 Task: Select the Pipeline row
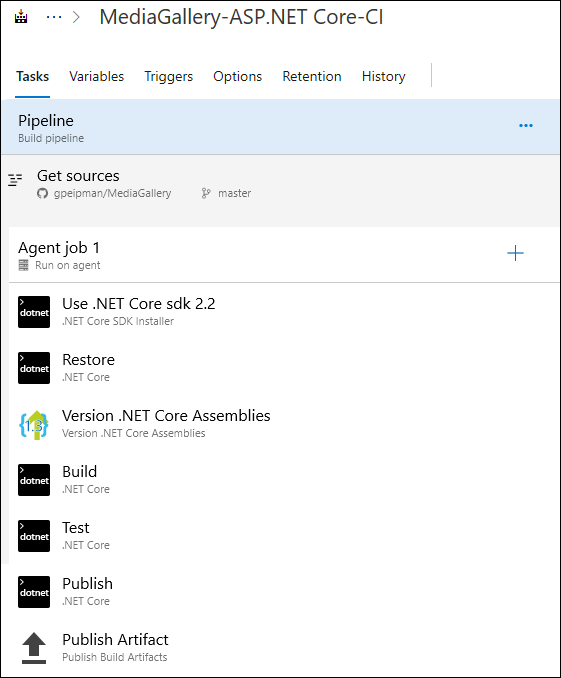point(280,127)
